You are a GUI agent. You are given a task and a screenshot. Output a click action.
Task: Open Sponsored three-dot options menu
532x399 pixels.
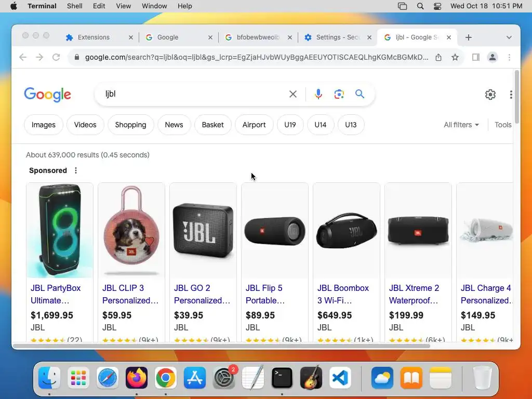tap(76, 170)
